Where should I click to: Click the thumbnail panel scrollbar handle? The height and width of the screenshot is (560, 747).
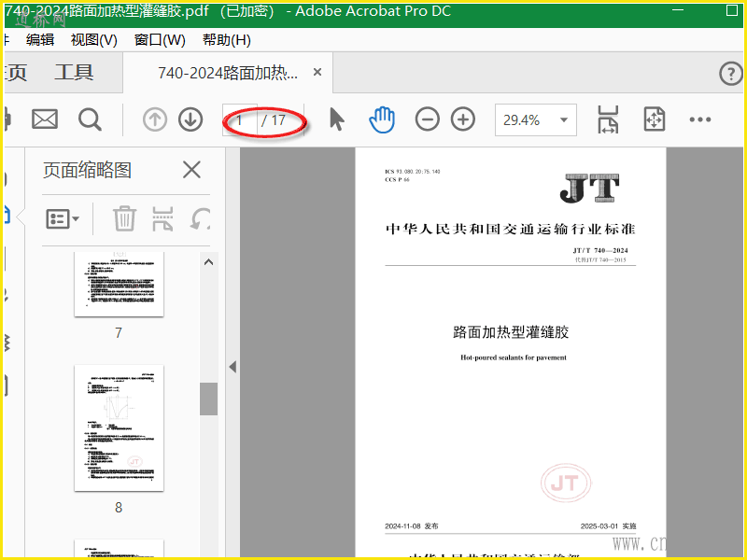(x=208, y=399)
